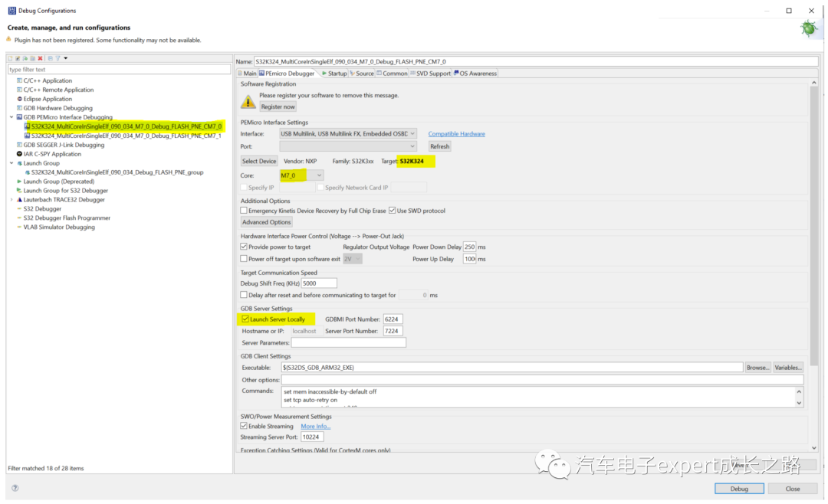Click Browse next to Executable
This screenshot has height=504, width=828.
[757, 368]
